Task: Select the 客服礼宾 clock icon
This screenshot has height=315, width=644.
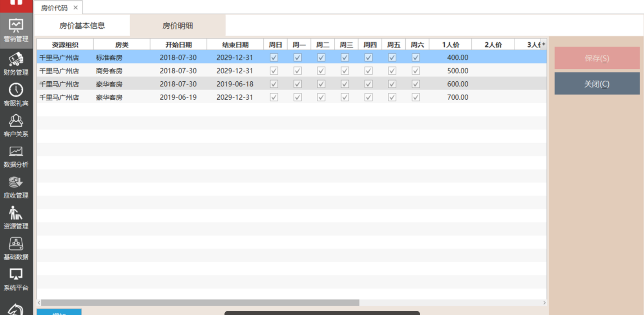Action: pyautogui.click(x=16, y=94)
